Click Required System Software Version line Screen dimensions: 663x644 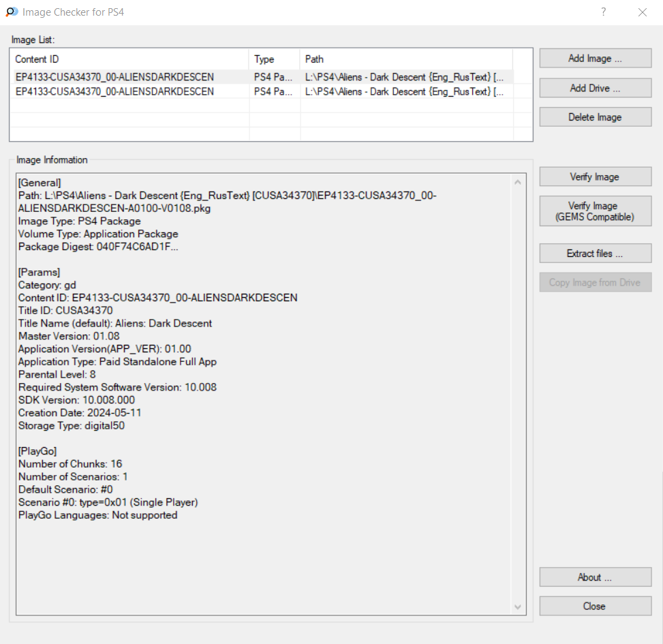[118, 387]
